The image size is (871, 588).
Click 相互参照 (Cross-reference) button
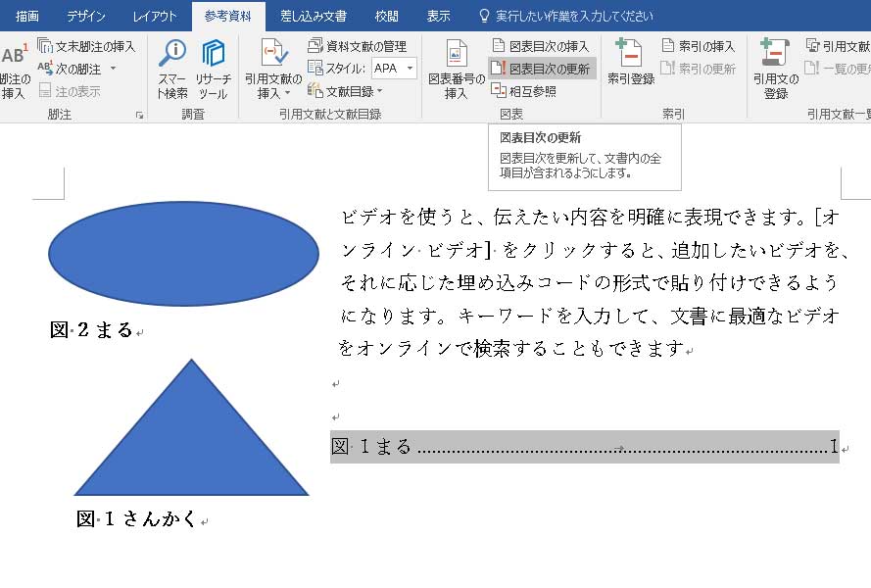524,91
